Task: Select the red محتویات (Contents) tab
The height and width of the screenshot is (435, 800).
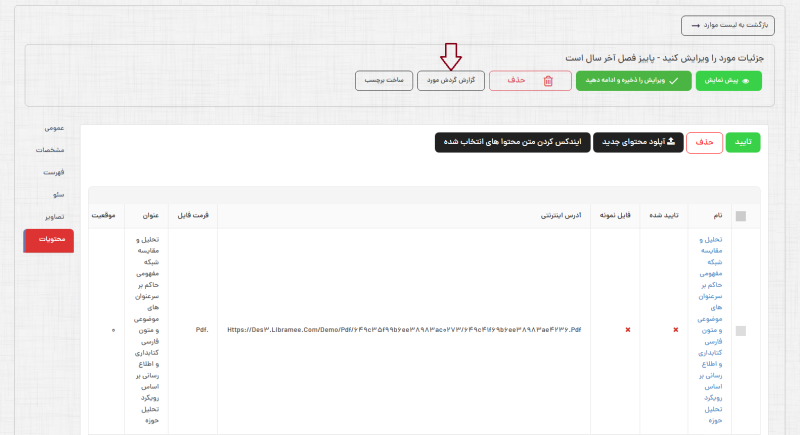Action: coord(48,240)
